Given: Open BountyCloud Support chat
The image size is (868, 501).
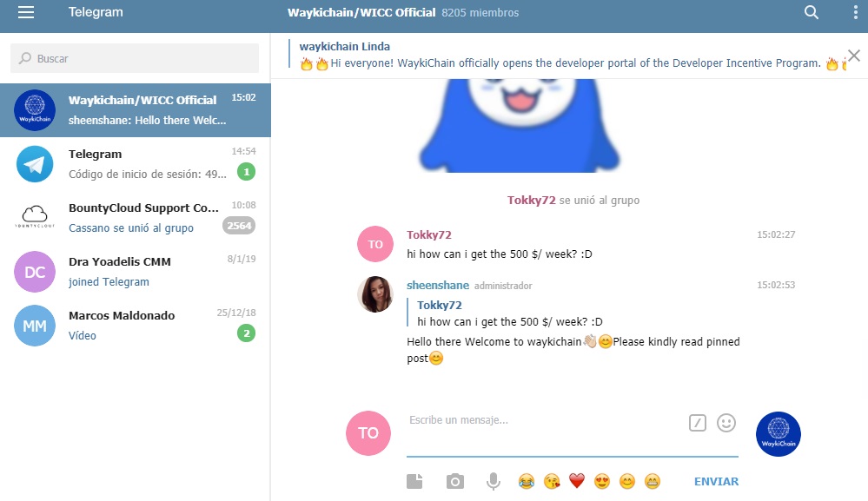Looking at the screenshot, I should [135, 217].
